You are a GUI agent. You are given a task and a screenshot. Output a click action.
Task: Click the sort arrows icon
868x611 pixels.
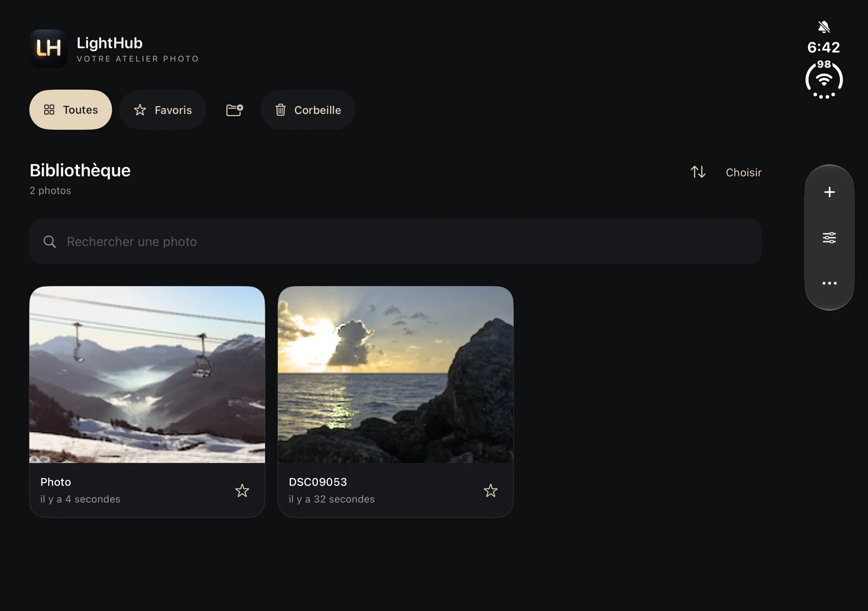tap(698, 172)
